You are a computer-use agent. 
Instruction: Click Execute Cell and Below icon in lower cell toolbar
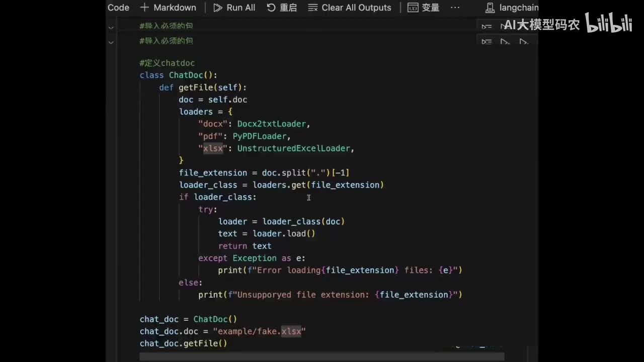523,42
